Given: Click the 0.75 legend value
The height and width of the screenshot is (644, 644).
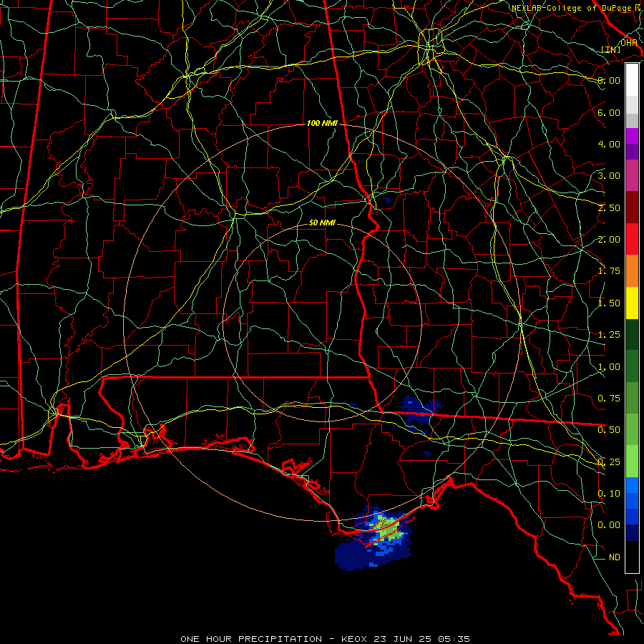Looking at the screenshot, I should click(609, 399).
